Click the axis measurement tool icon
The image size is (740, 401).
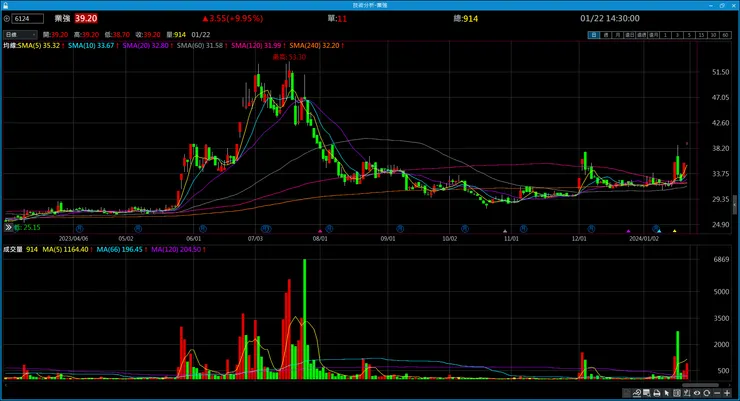click(687, 393)
